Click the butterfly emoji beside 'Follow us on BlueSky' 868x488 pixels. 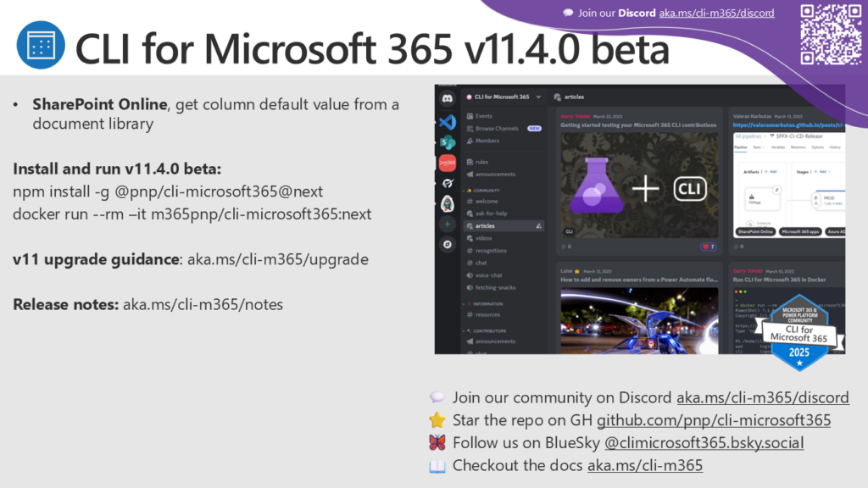[x=437, y=442]
